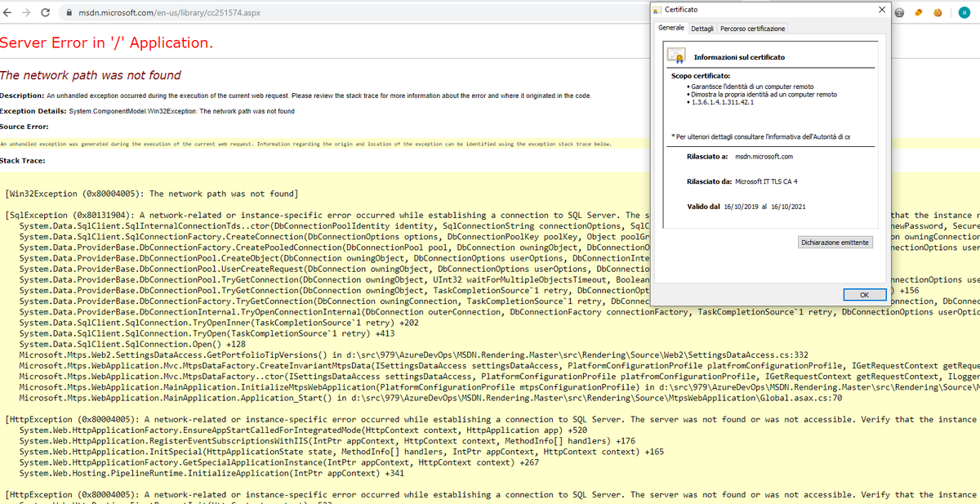Click the 'Stack Trace:' label
980x504 pixels.
[22, 160]
